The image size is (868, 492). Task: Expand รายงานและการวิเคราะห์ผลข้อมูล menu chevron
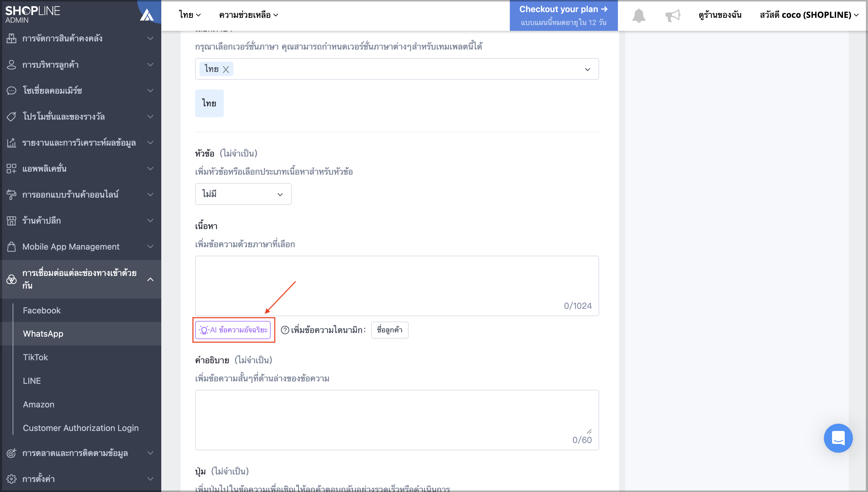[151, 143]
